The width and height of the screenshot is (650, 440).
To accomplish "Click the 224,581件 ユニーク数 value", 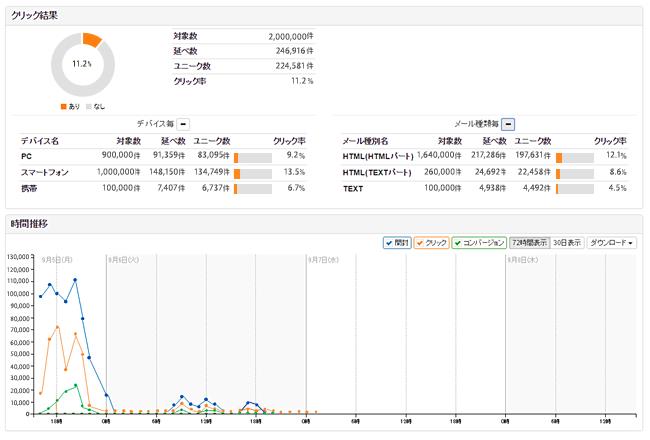I will click(x=295, y=66).
